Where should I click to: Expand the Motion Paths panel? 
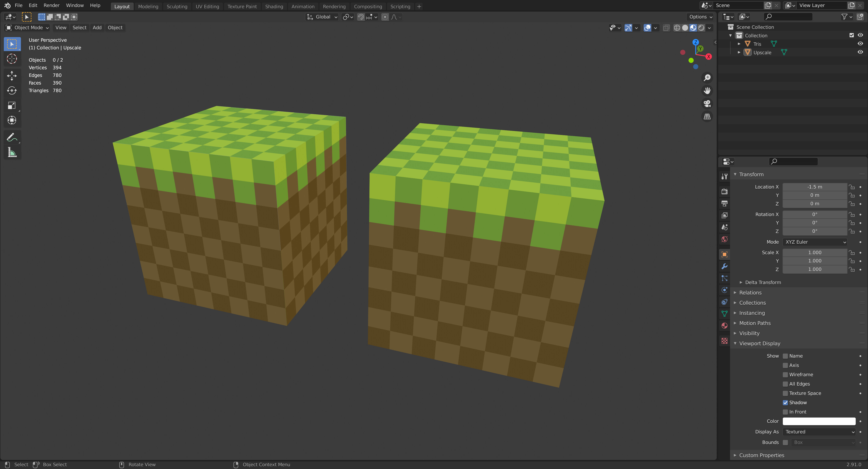pyautogui.click(x=754, y=323)
